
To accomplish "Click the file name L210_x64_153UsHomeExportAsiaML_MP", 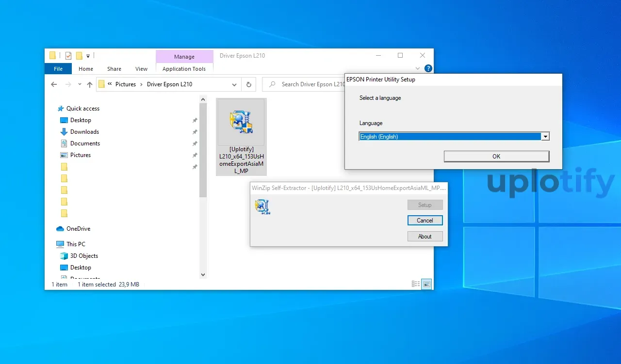I will coord(241,160).
